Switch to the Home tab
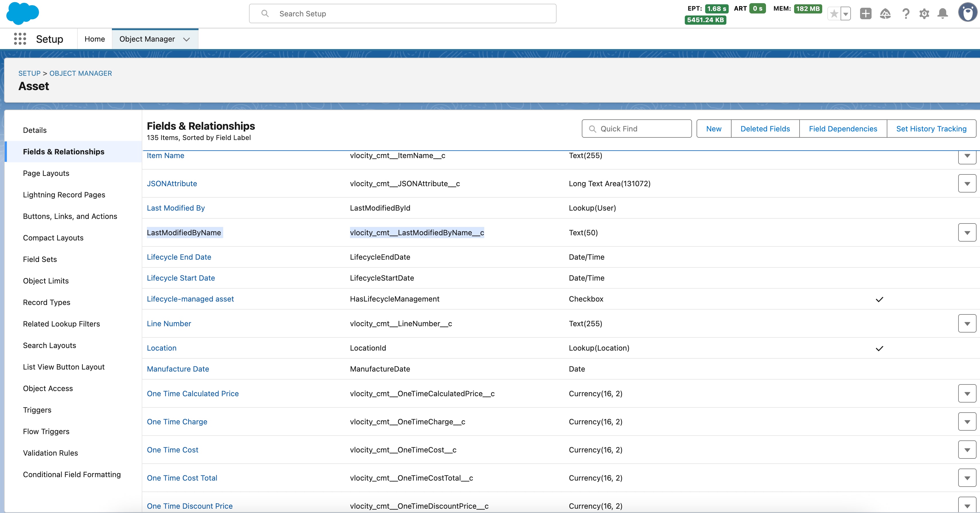 pyautogui.click(x=94, y=39)
